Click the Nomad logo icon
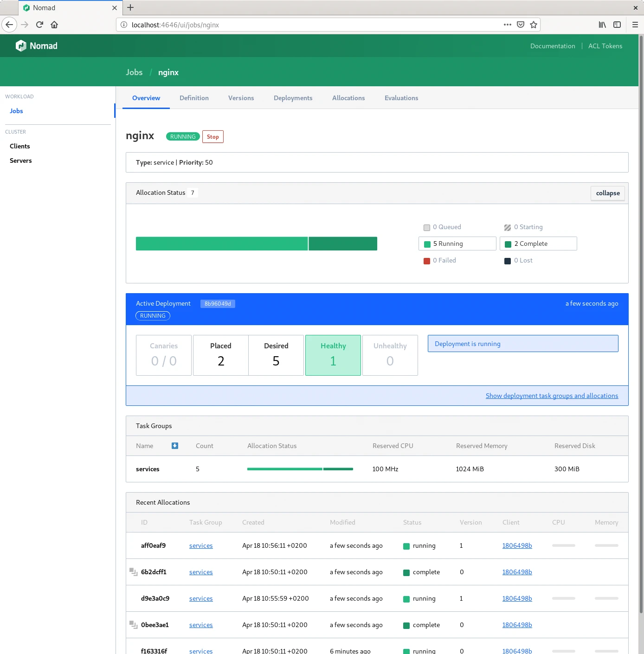Viewport: 644px width, 654px height. point(21,45)
